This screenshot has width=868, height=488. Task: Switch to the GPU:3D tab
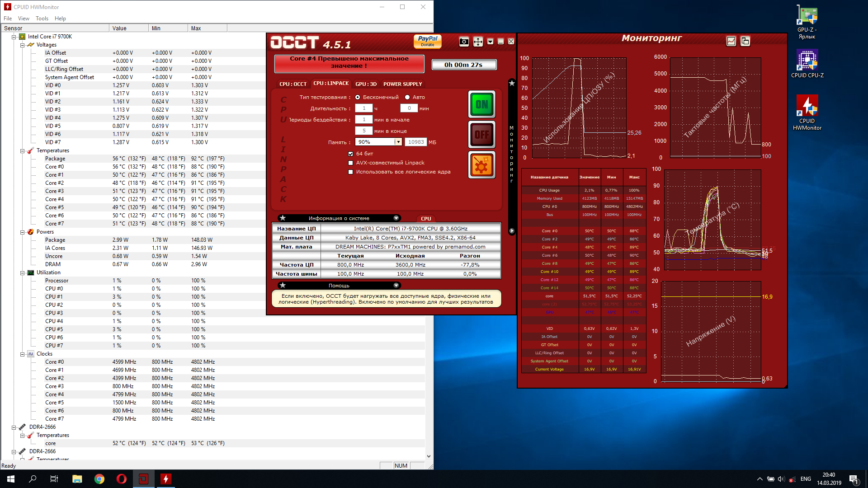366,84
